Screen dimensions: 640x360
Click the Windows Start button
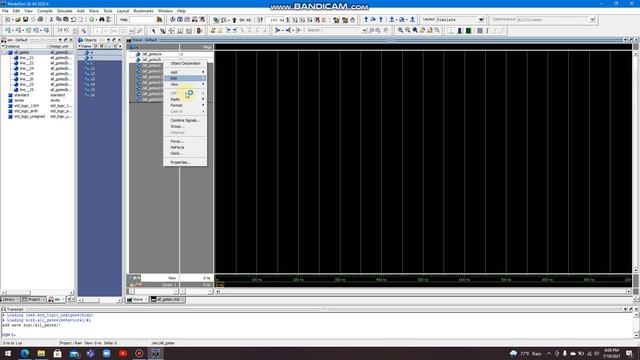tap(8, 353)
